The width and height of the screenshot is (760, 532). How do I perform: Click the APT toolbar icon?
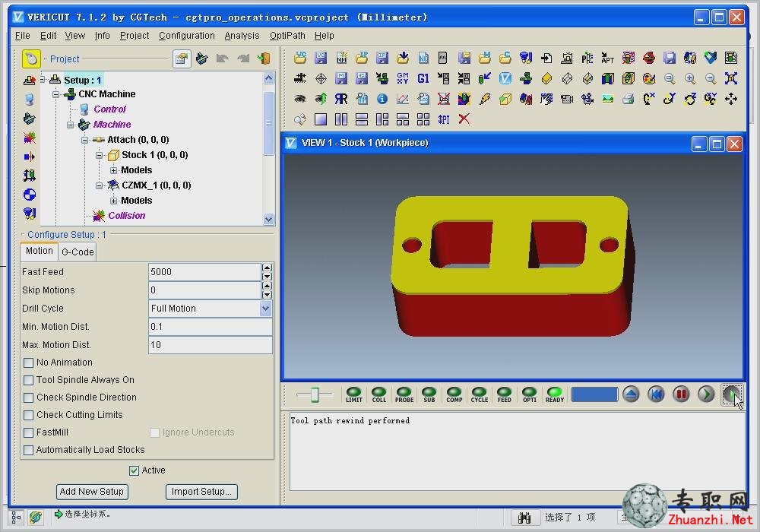pyautogui.click(x=608, y=59)
